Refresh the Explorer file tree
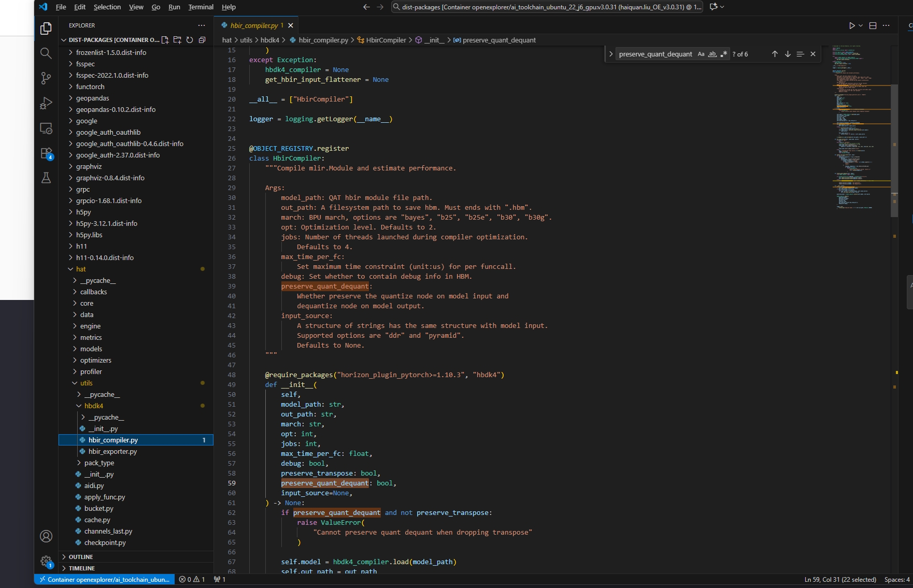This screenshot has height=588, width=913. coord(190,40)
